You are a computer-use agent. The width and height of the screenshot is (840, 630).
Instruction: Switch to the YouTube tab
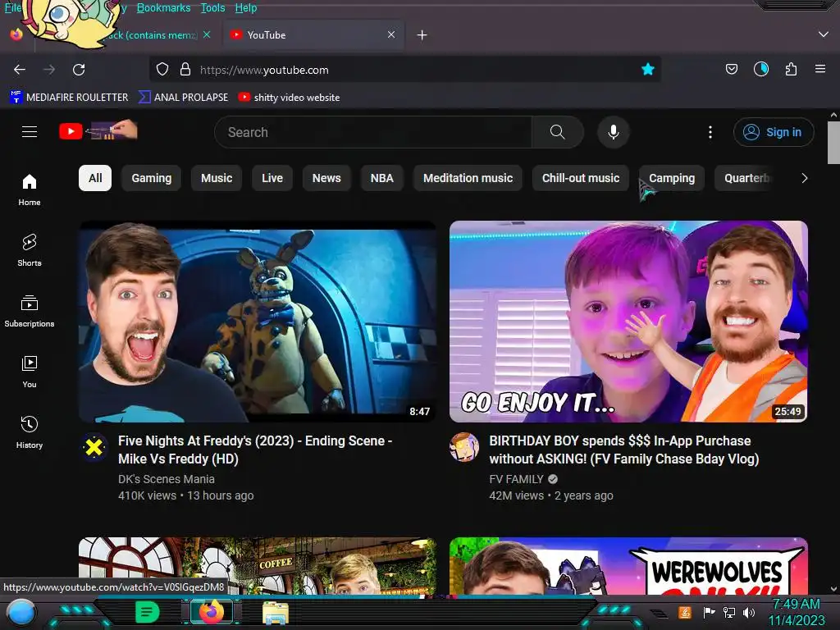[x=313, y=34]
